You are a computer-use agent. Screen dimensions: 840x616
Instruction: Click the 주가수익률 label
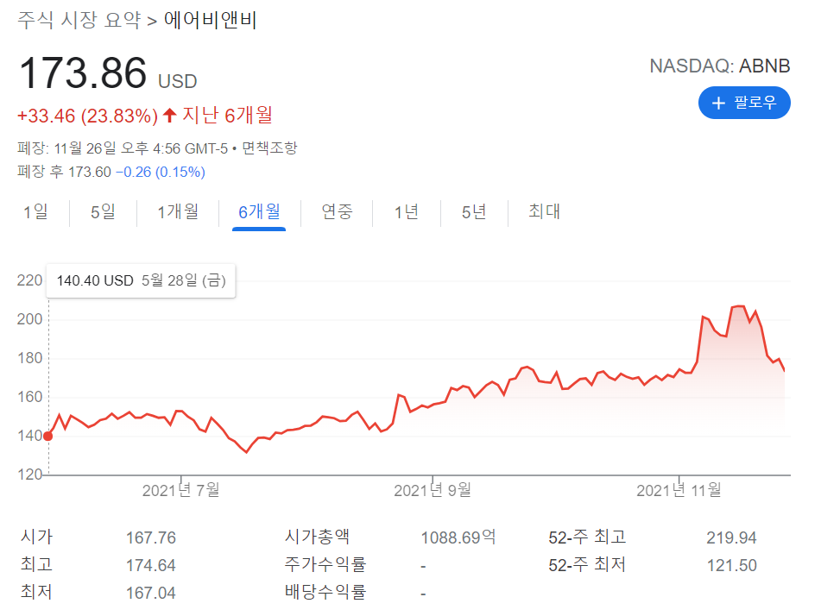pyautogui.click(x=325, y=564)
